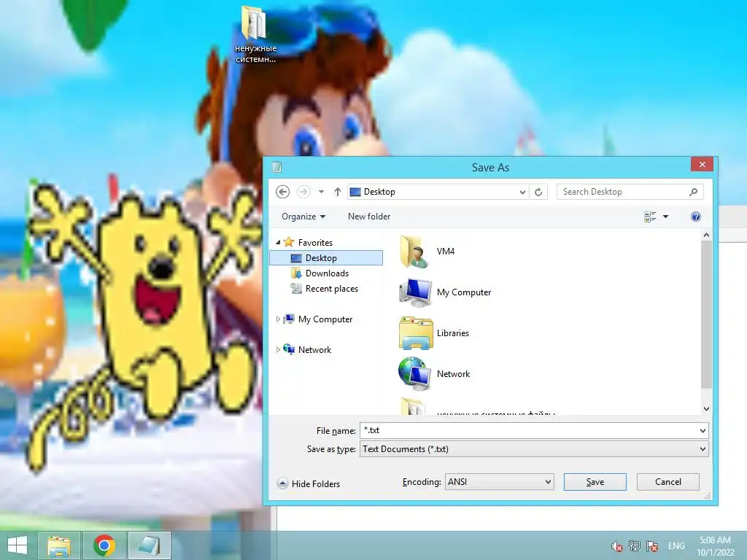Click the Desktop label in address bar
747x560 pixels.
tap(379, 192)
